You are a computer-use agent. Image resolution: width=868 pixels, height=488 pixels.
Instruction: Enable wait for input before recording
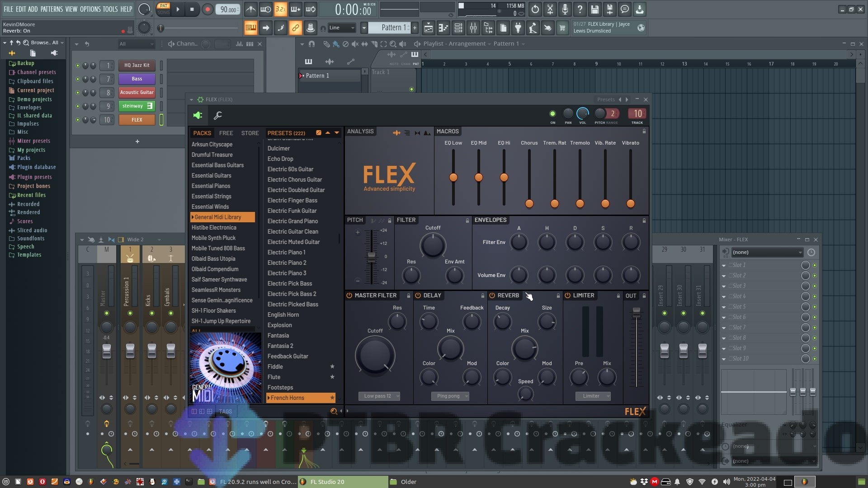coord(266,9)
